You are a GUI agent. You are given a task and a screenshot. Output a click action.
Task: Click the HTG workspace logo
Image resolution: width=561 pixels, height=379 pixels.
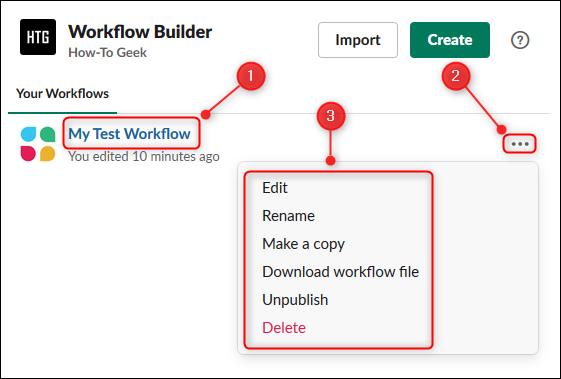click(38, 37)
